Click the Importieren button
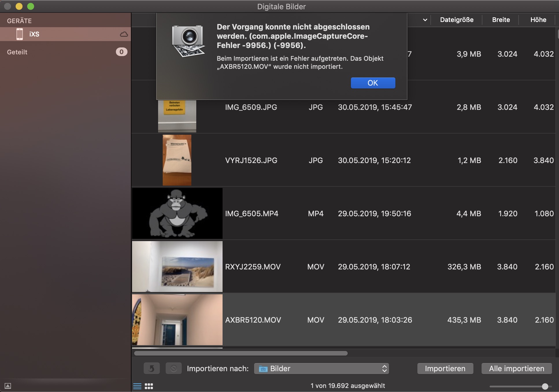The height and width of the screenshot is (392, 559). [445, 369]
